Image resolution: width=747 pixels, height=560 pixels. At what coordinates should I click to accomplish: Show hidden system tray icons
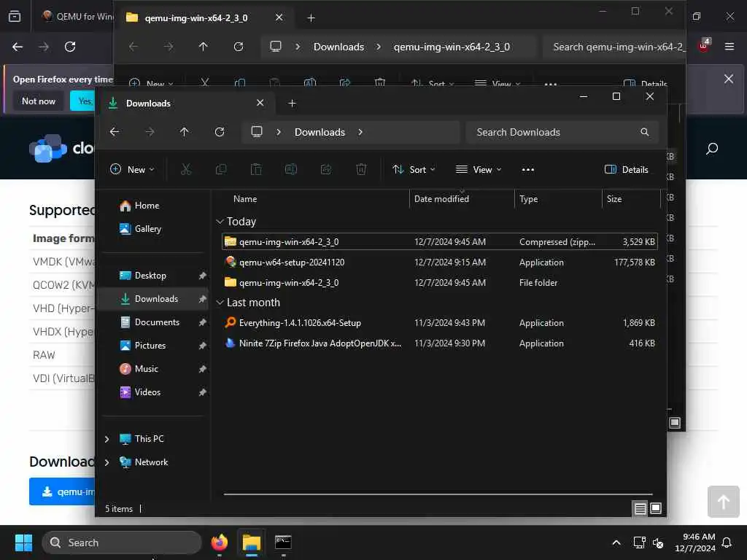point(616,542)
